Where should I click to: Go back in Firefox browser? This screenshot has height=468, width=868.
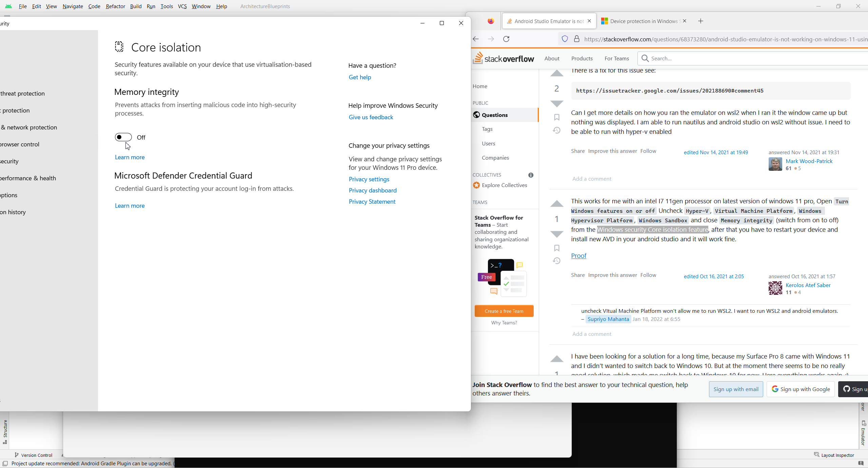(476, 39)
